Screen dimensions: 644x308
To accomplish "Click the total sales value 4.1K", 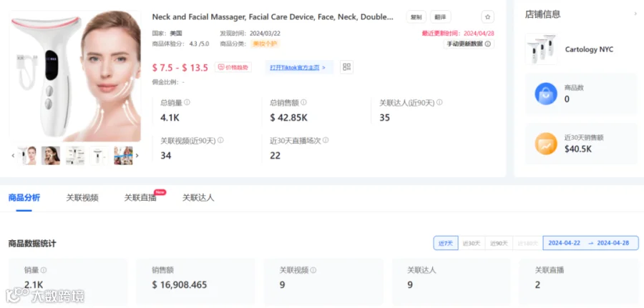I will coord(170,118).
